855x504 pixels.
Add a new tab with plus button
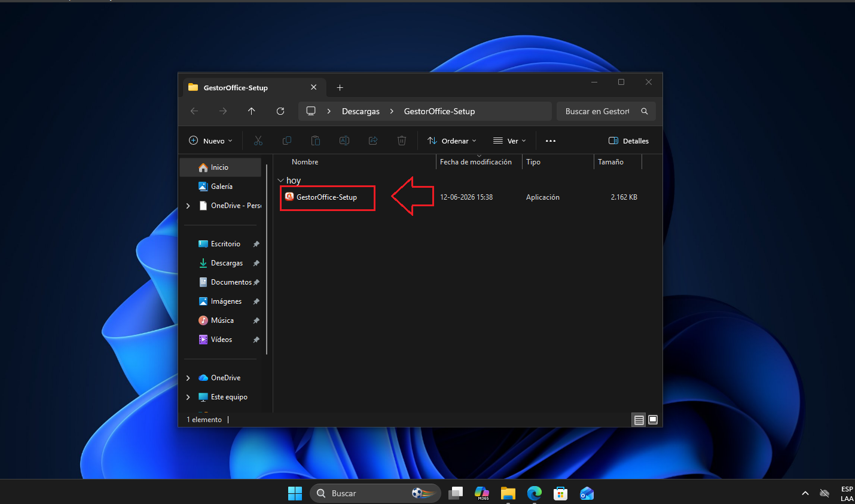click(340, 88)
